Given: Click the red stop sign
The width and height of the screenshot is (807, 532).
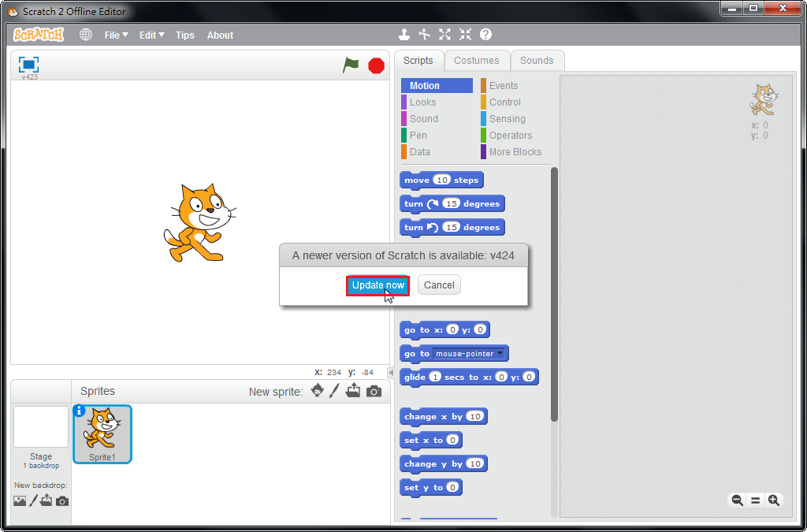Looking at the screenshot, I should 376,66.
